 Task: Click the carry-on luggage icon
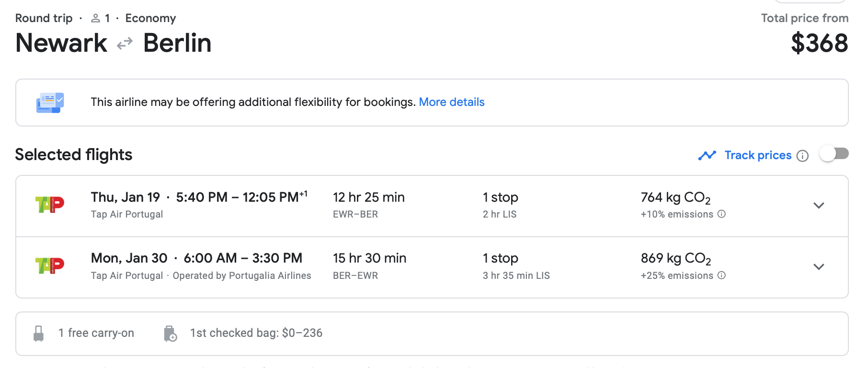(x=39, y=333)
